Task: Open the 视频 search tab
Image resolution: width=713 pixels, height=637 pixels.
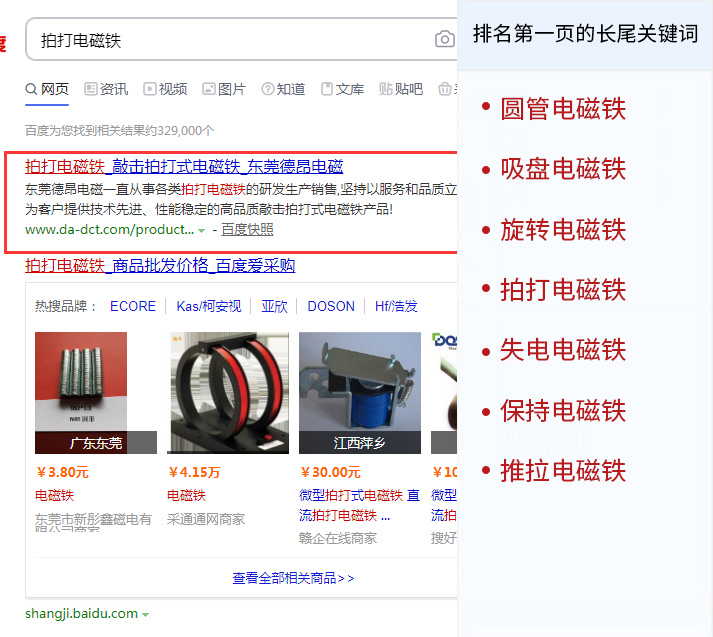Action: 165,89
